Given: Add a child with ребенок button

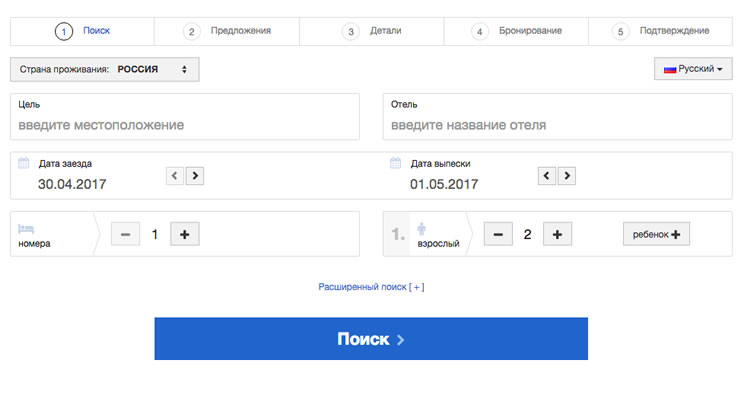Looking at the screenshot, I should point(656,234).
